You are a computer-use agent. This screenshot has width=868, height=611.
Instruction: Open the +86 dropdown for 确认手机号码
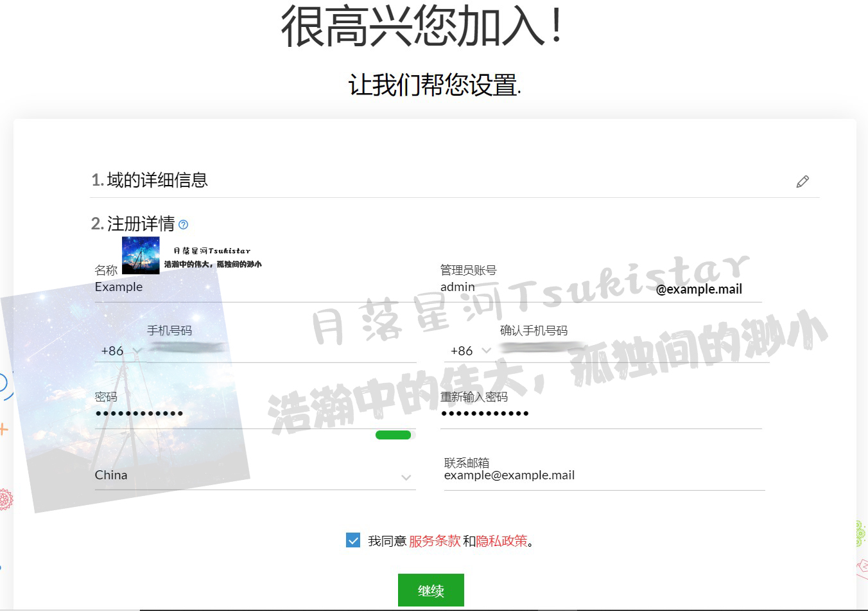pos(471,351)
